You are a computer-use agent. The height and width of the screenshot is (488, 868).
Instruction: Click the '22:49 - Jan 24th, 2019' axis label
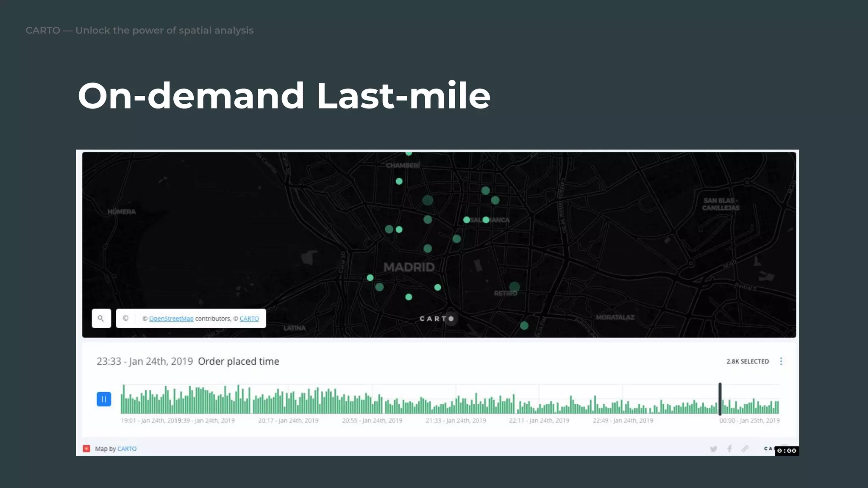tap(623, 421)
